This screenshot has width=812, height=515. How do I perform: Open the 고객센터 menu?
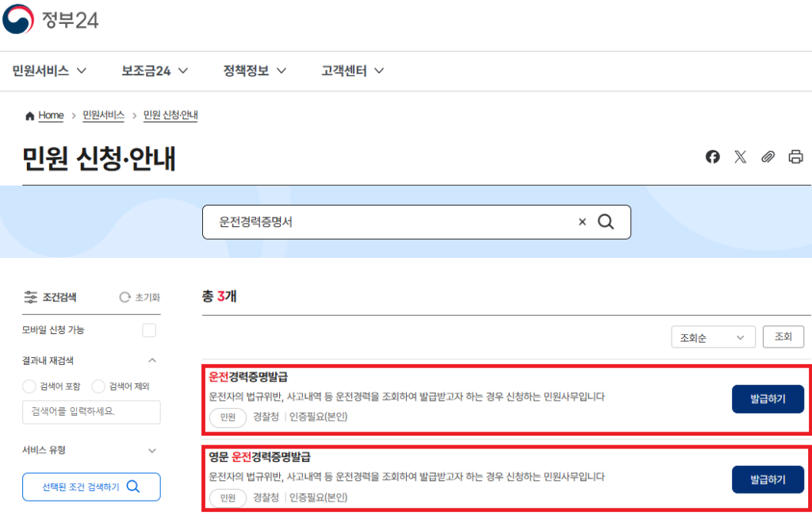[352, 71]
